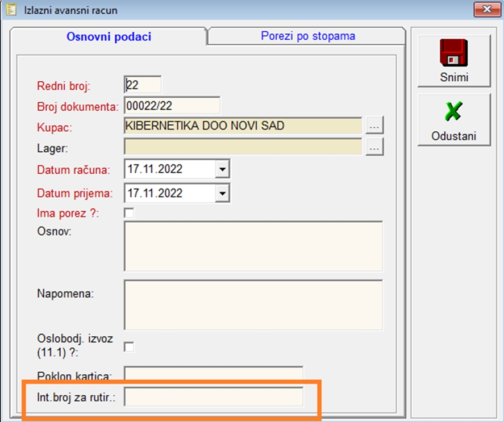Click the window icon in the title bar
The image size is (504, 422).
click(10, 10)
